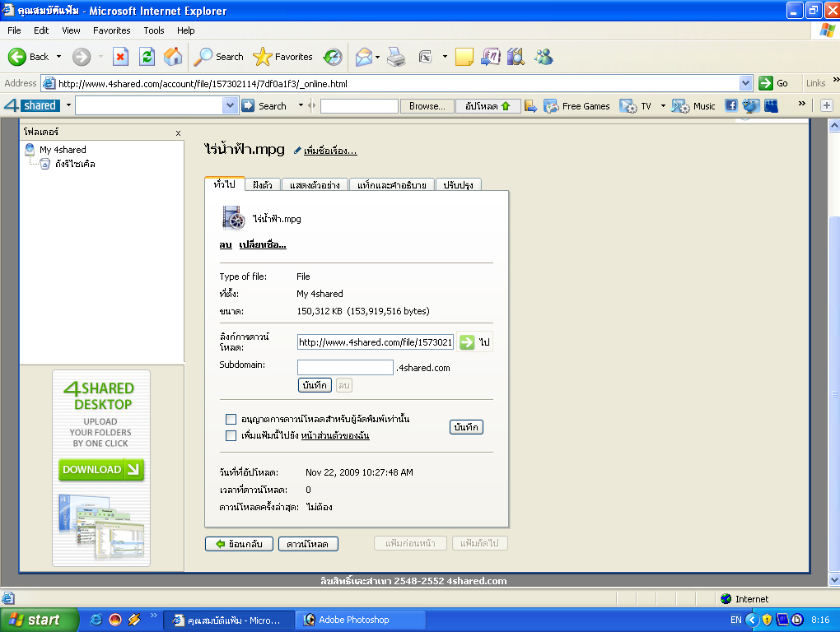Check the add file to my personal page checkbox
This screenshot has width=840, height=632.
tap(231, 435)
